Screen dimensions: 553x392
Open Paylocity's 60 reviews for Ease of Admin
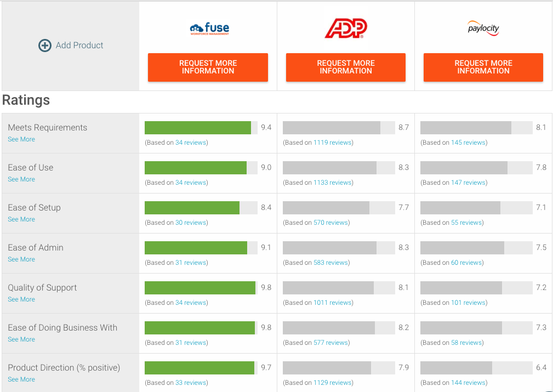click(x=466, y=263)
